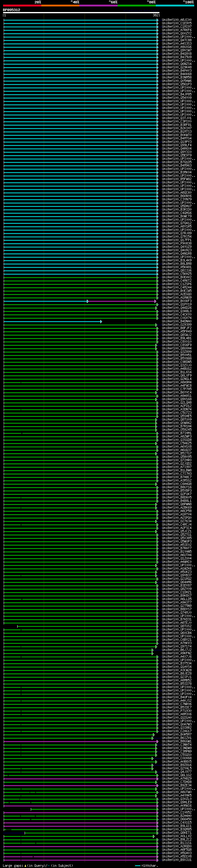The image size is (197, 868).
Task: Open hit UniRef100_C1MI97
Action: [176, 26]
